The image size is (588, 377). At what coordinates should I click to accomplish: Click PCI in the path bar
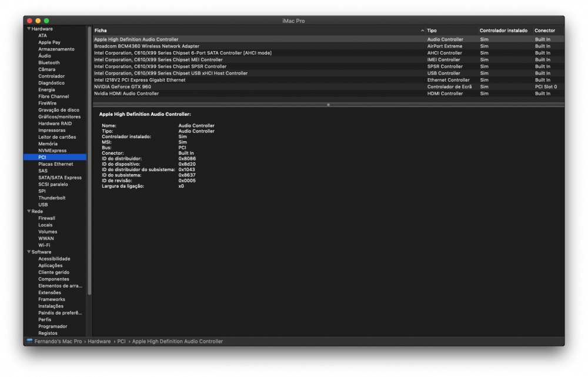(x=121, y=341)
